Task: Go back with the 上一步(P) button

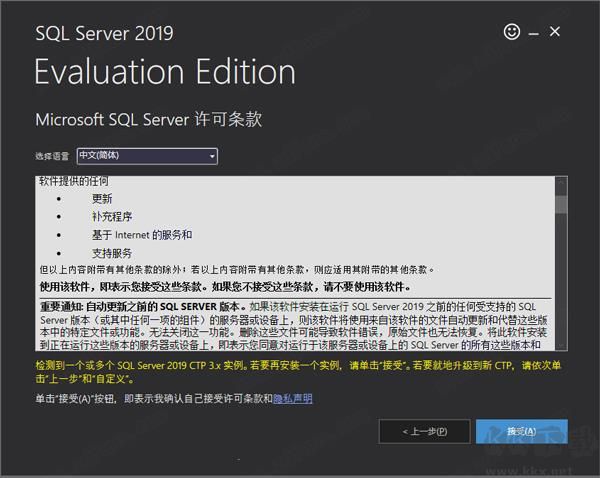Action: [x=424, y=431]
